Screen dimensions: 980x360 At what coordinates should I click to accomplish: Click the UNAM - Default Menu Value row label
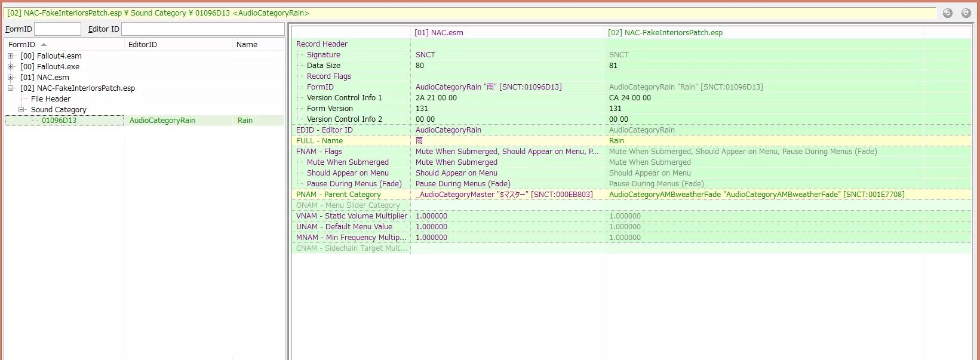pyautogui.click(x=345, y=227)
